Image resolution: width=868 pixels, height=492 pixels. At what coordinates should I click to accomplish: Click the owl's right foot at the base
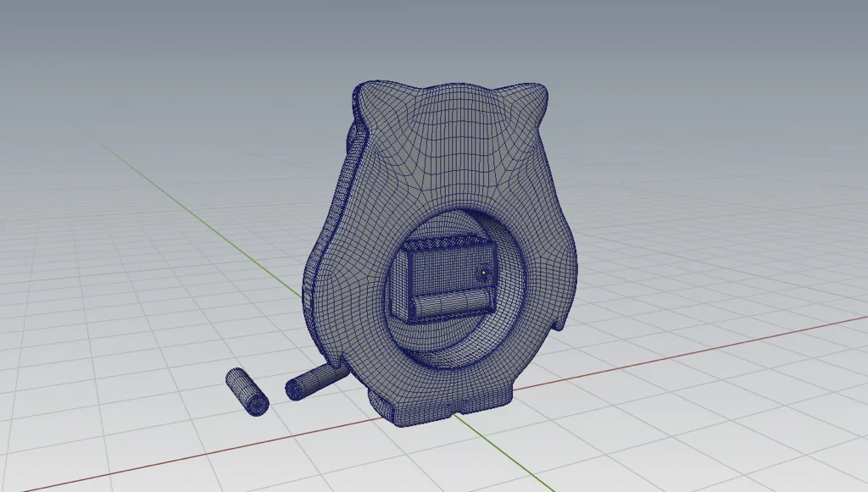pyautogui.click(x=502, y=399)
